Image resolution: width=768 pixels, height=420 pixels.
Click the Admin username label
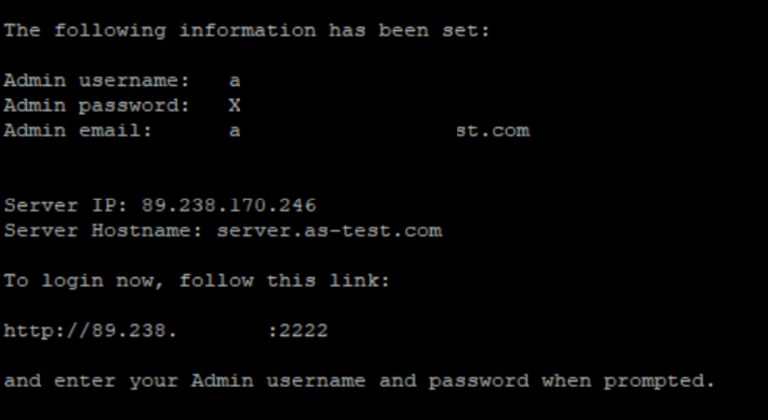(96, 80)
